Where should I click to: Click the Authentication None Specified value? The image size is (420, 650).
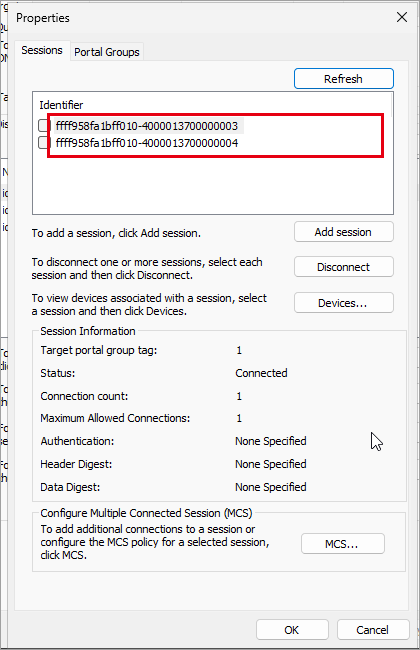pos(271,441)
